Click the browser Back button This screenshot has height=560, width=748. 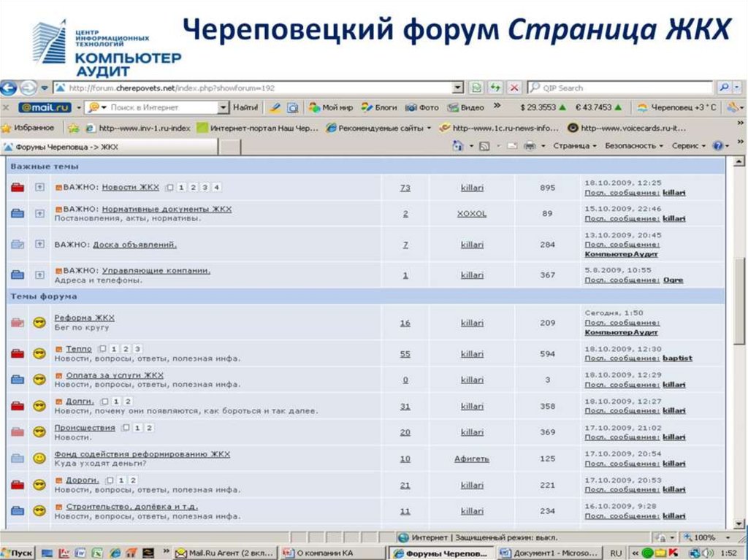(8, 88)
